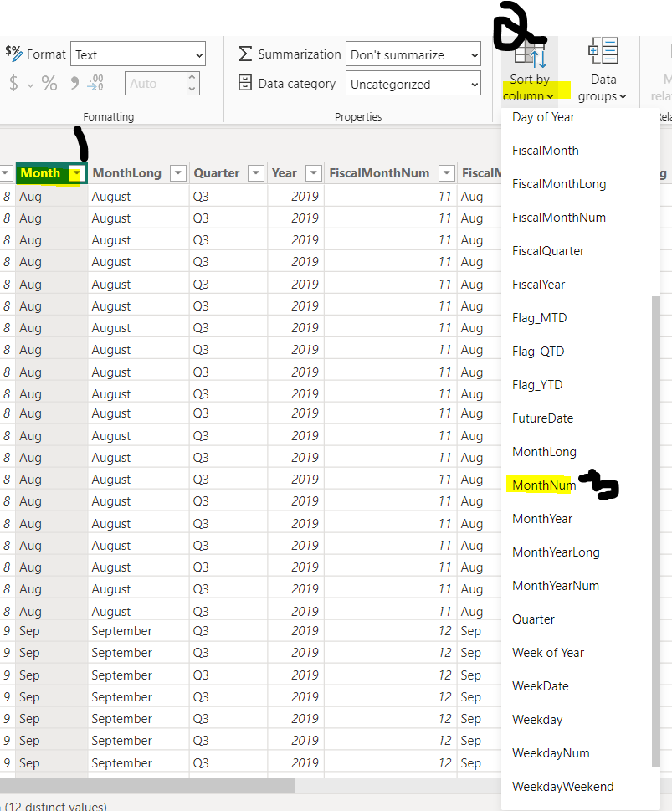The width and height of the screenshot is (672, 811).
Task: Open the currency symbol dropdown arrow
Action: [30, 85]
